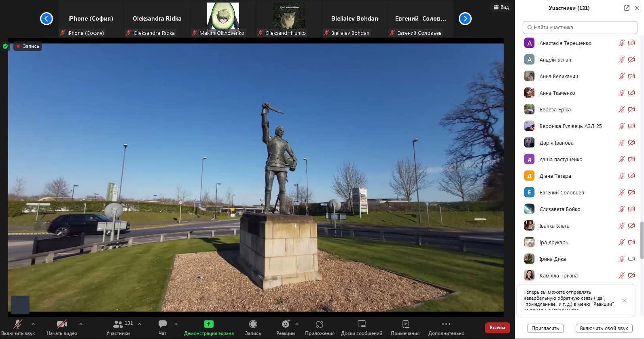This screenshot has width=644, height=339.
Task: Click the green Share Screen icon
Action: pos(208,324)
